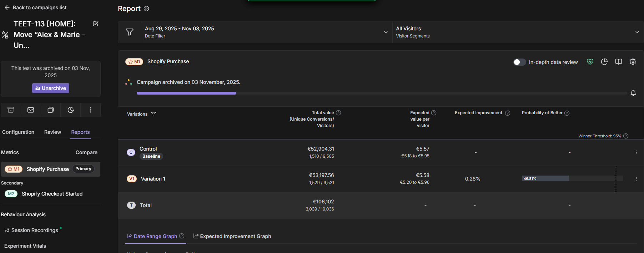The height and width of the screenshot is (253, 644).
Task: Click the Control variation C badge
Action: click(x=131, y=152)
